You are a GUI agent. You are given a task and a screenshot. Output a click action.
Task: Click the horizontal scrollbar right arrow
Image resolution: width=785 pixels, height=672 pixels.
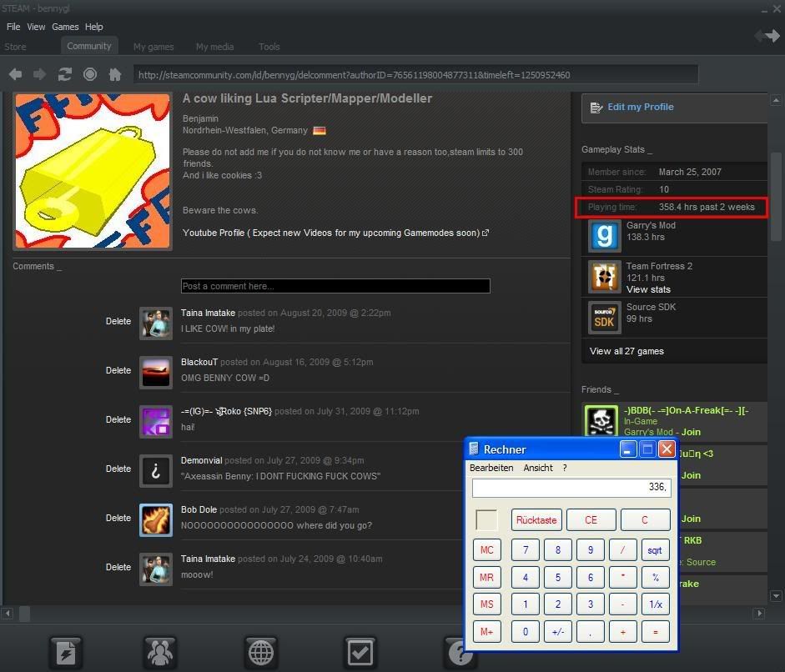759,614
